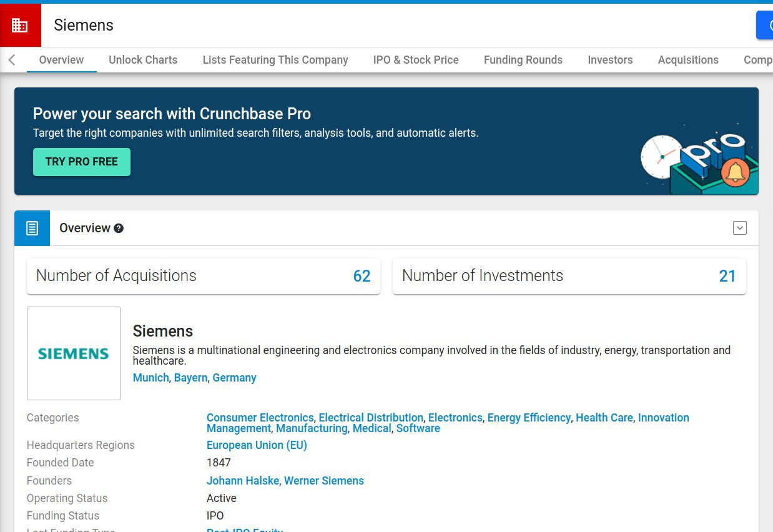Click the Siemens page title in the header
The height and width of the screenshot is (532, 773).
pyautogui.click(x=84, y=25)
